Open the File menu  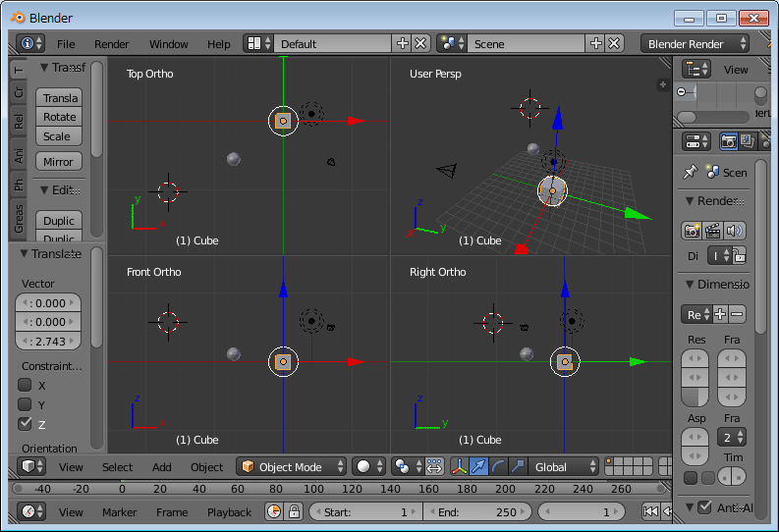click(66, 44)
